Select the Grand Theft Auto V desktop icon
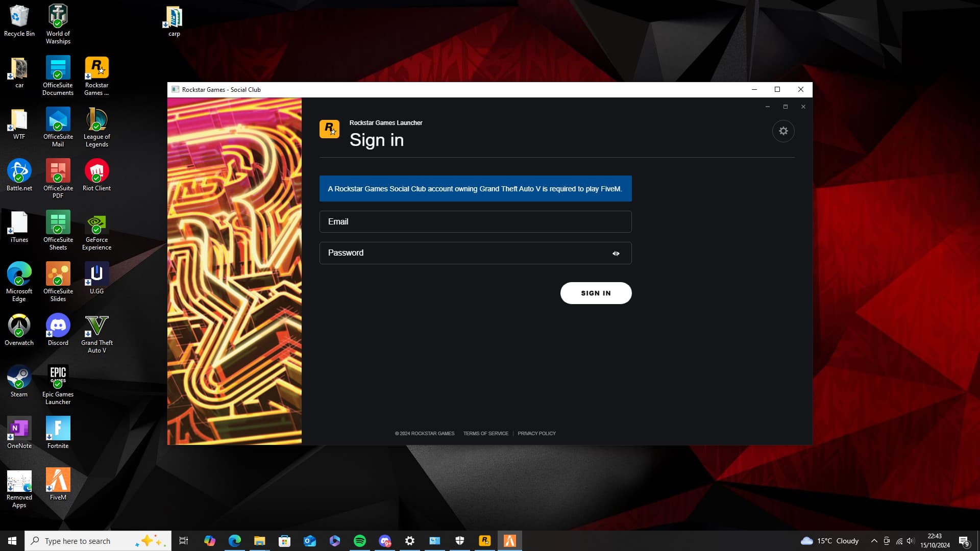The image size is (980, 551). click(96, 334)
